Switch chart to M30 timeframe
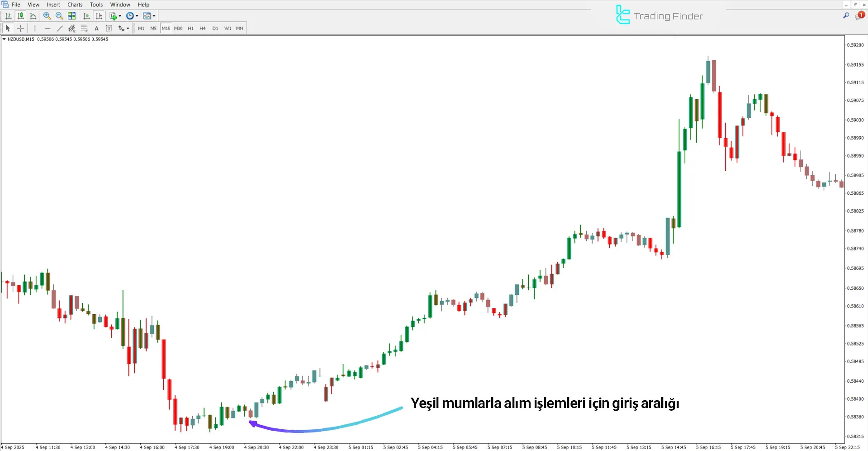 click(x=178, y=28)
